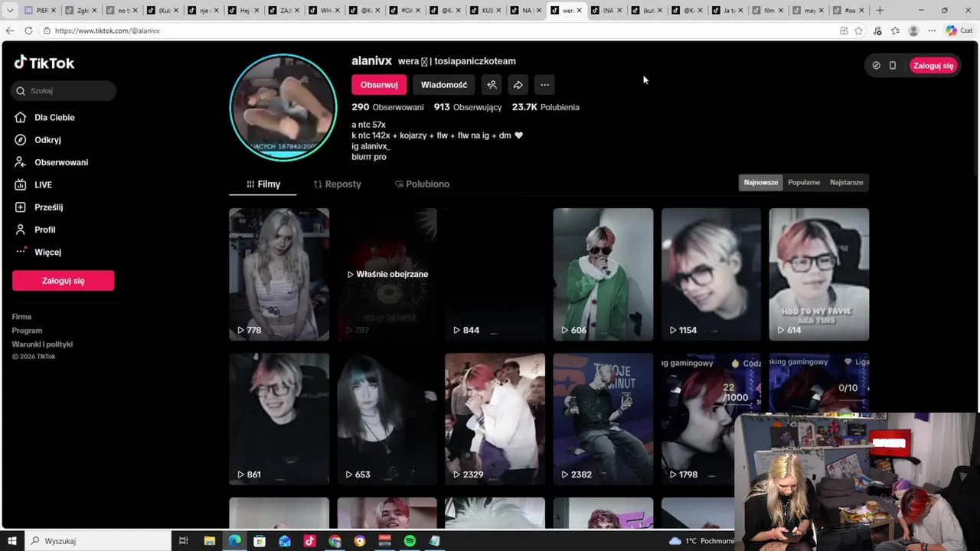Reload the page with refresh icon
Viewport: 980px width, 551px height.
(x=28, y=31)
